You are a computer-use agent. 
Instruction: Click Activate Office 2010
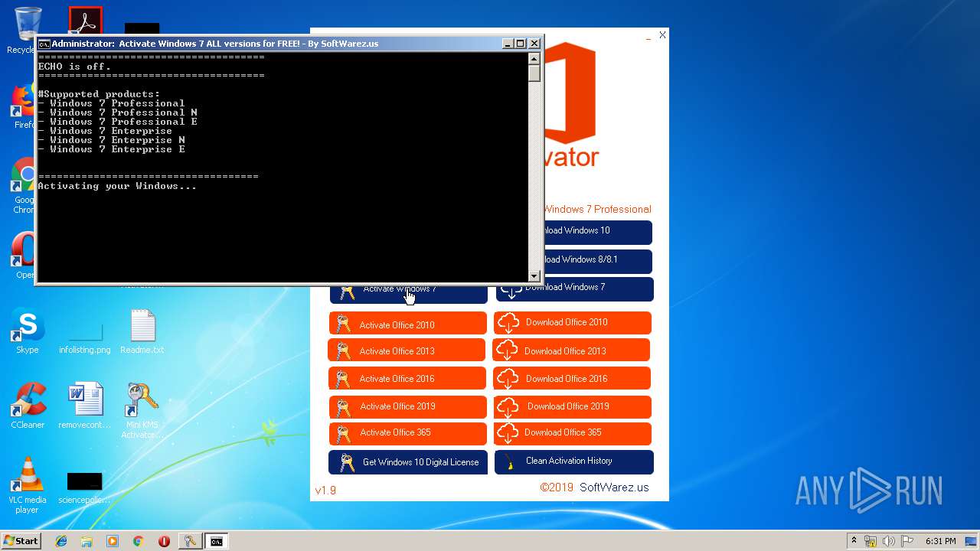[x=408, y=324]
